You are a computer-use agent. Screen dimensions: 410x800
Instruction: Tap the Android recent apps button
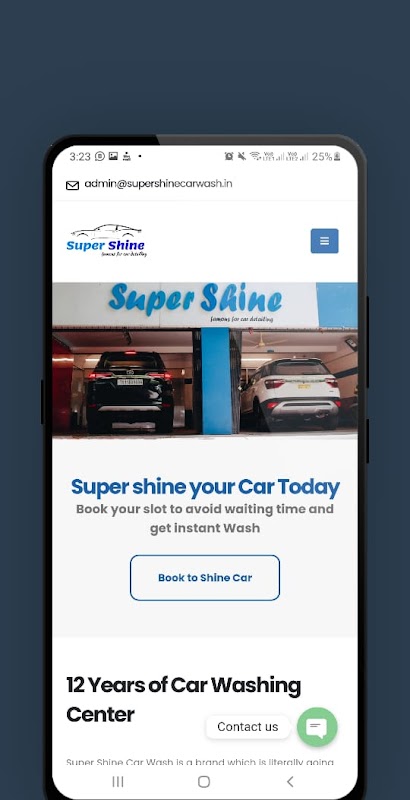coord(118,781)
